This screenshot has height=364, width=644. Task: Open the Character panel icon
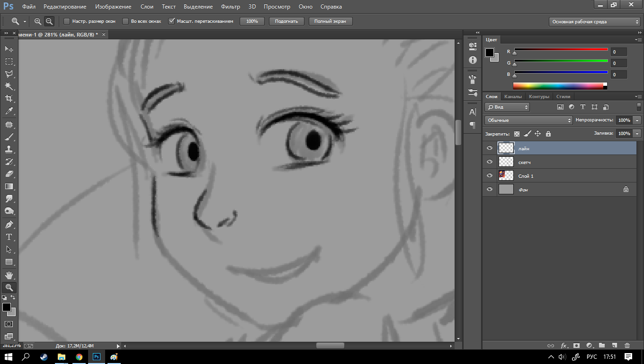(472, 112)
